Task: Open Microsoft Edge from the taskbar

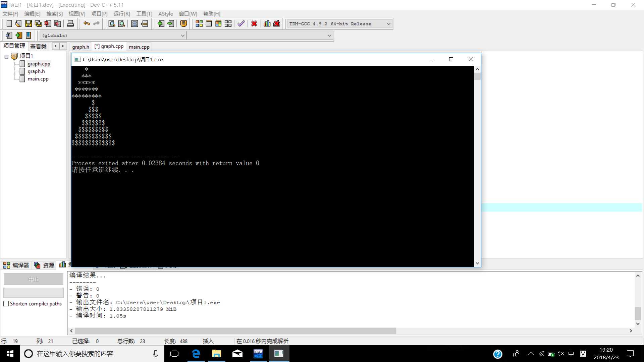Action: click(196, 354)
